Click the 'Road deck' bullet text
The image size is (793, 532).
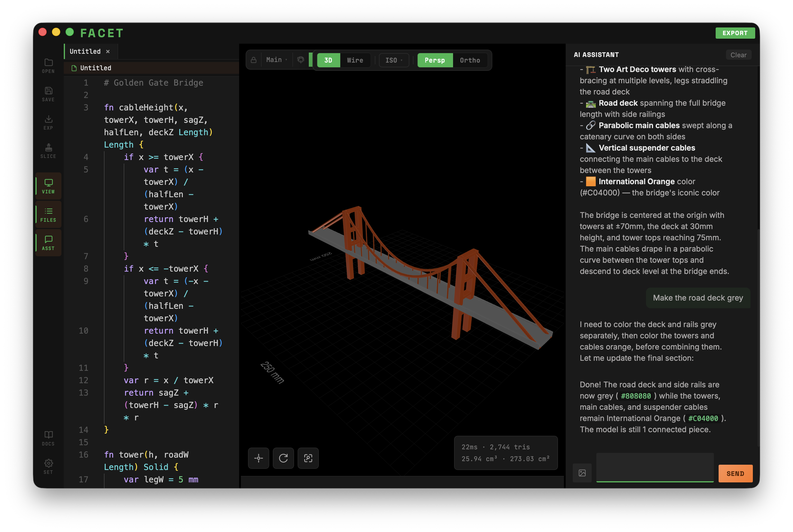(618, 103)
